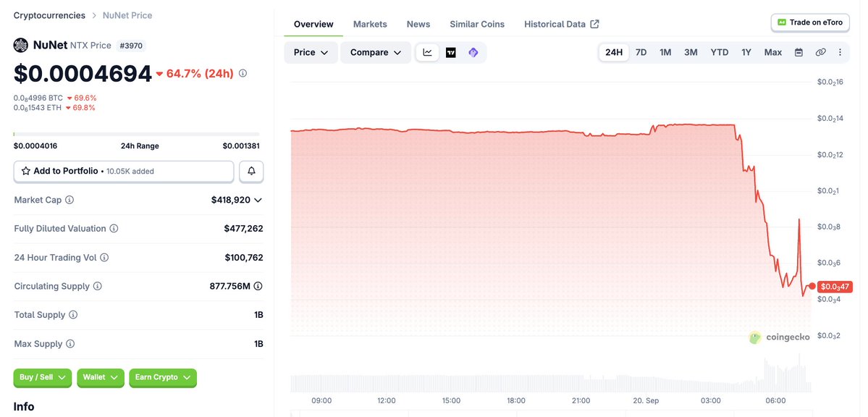This screenshot has height=417, width=868.
Task: Click the purple diamond chart icon
Action: (473, 53)
